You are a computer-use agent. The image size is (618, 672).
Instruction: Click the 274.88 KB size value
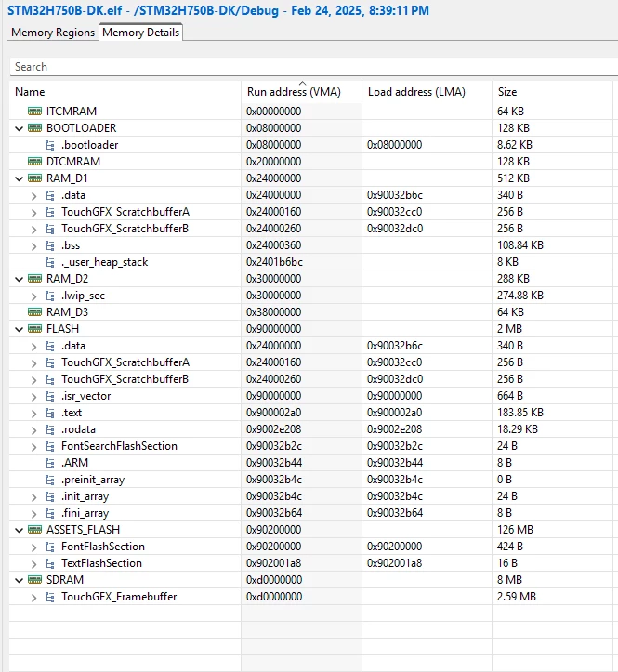(x=519, y=296)
